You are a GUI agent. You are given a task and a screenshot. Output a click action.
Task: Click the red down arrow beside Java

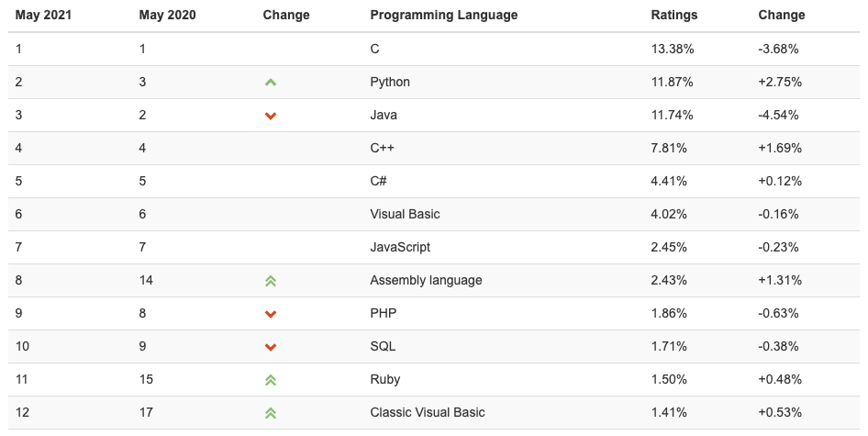[x=270, y=116]
